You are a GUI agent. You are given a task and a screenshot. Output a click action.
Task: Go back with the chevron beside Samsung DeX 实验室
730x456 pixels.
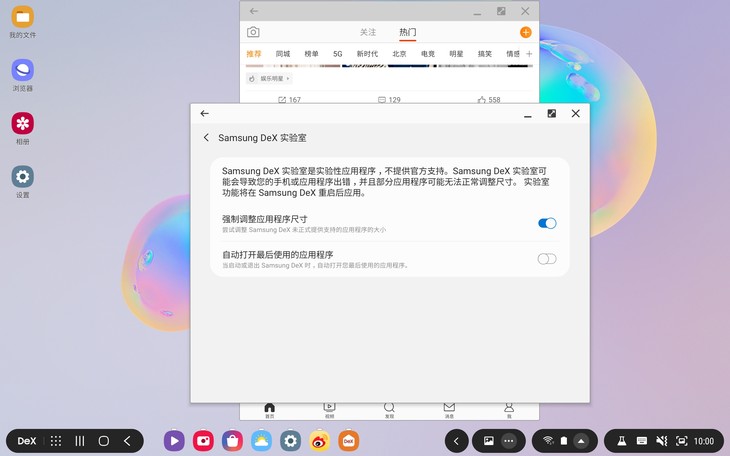click(206, 137)
